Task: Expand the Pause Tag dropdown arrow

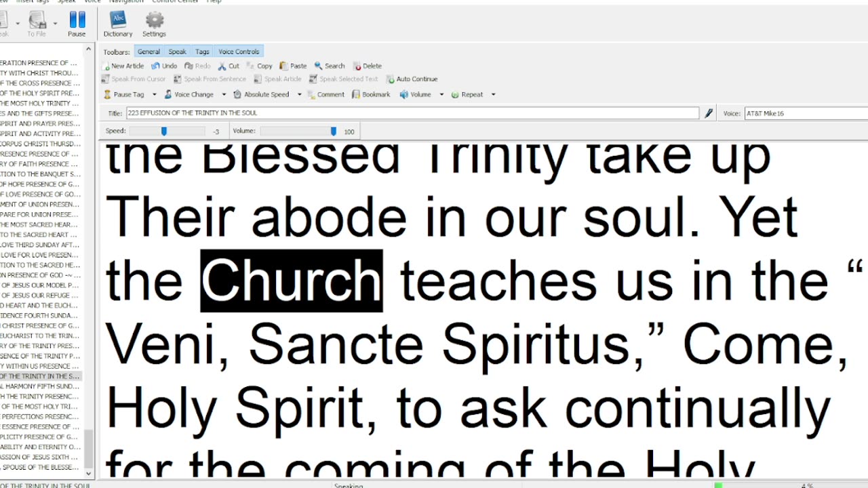Action: pos(154,94)
